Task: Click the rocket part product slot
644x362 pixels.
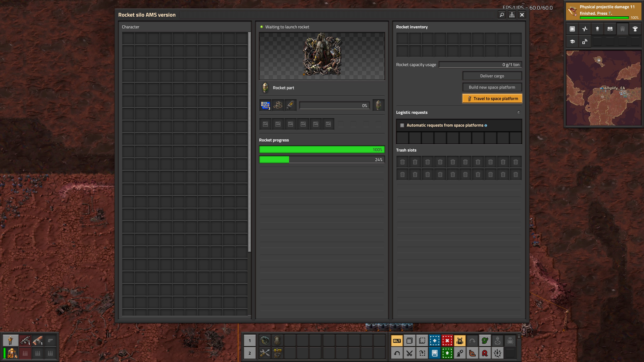Action: click(378, 105)
